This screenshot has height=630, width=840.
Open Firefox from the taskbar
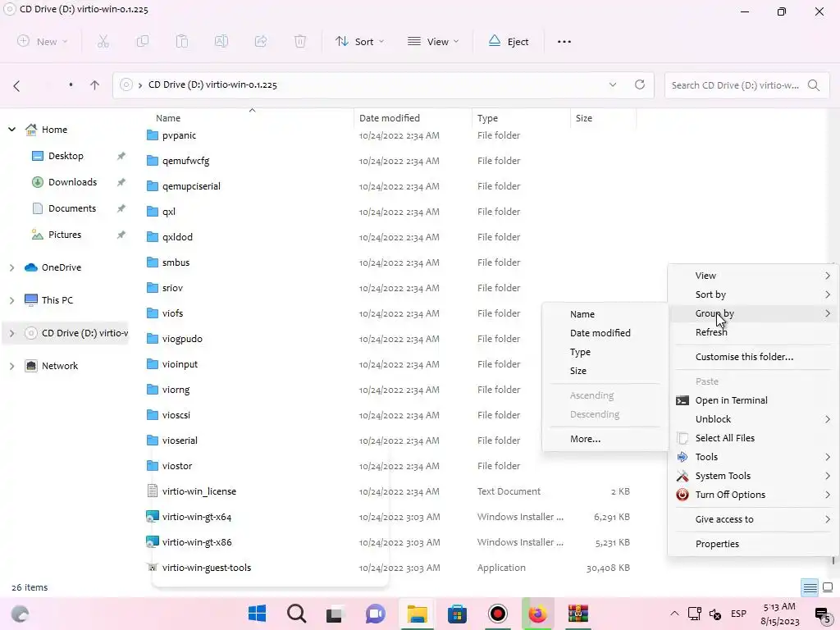coord(538,614)
